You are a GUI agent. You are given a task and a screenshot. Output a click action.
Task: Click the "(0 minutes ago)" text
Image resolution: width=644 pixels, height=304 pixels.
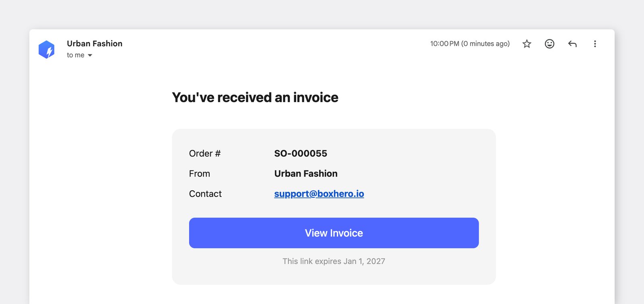[485, 43]
